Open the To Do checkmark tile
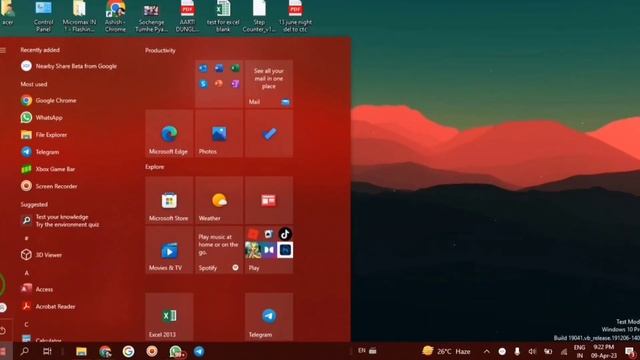Screen dimensions: 640x360 click(x=269, y=133)
